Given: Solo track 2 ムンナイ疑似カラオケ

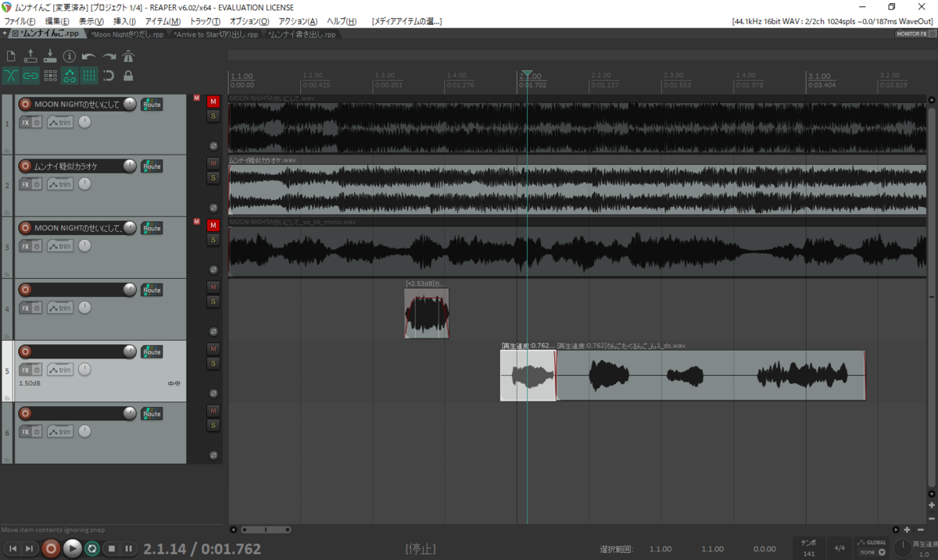Looking at the screenshot, I should [213, 178].
